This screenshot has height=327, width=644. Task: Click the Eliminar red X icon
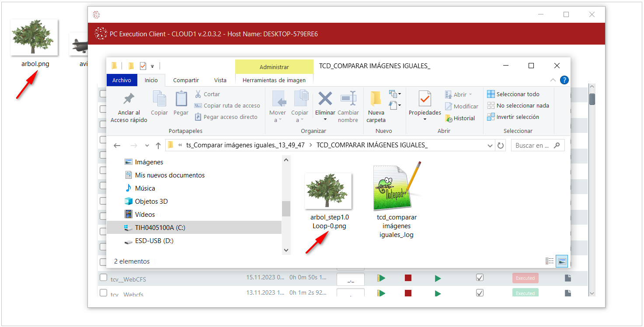click(x=325, y=99)
